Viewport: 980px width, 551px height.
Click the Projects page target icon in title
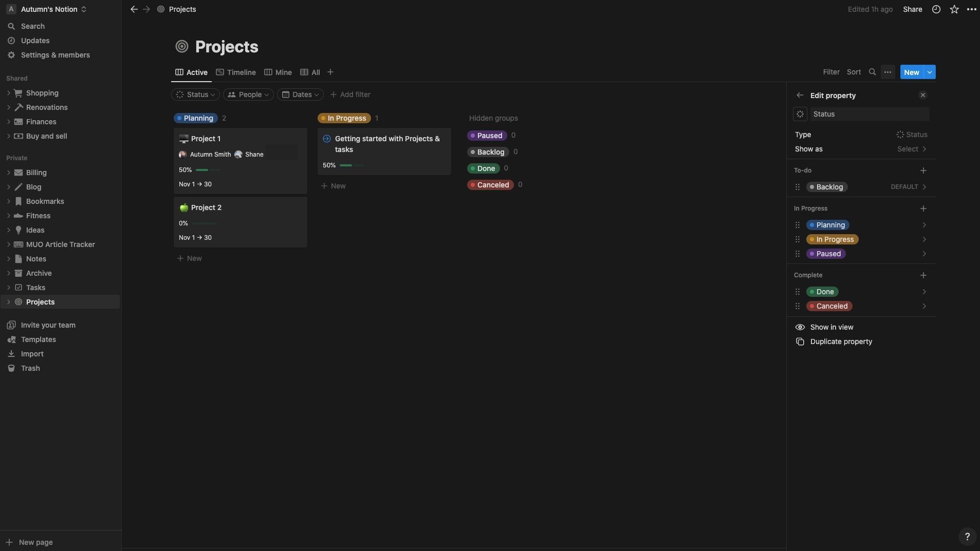[x=181, y=47]
